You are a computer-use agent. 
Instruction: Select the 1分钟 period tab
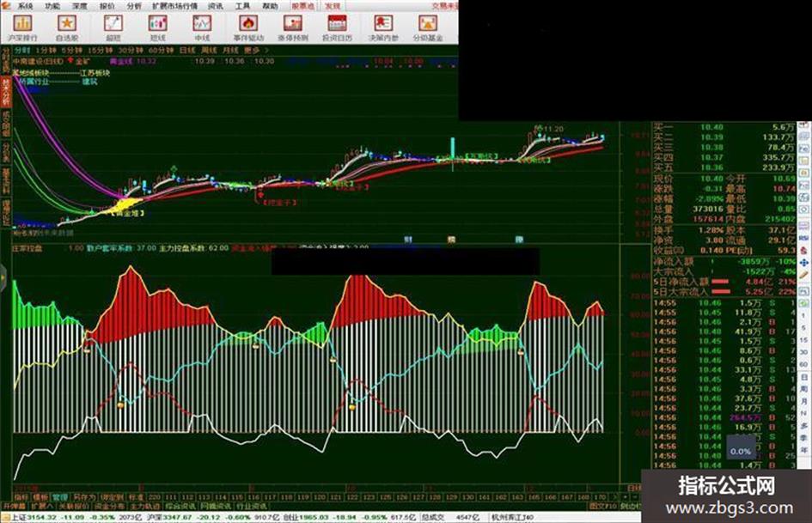pyautogui.click(x=46, y=50)
